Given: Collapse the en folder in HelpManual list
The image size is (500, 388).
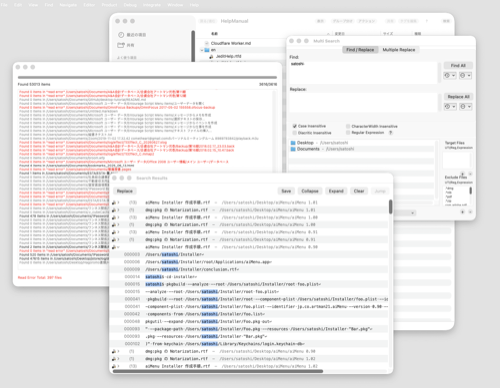Looking at the screenshot, I should (x=202, y=50).
